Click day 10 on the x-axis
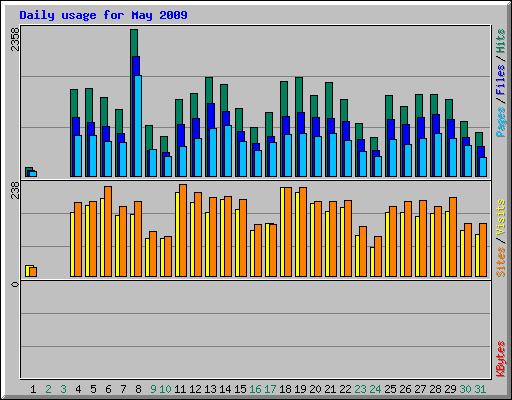Viewport: 512px width, 400px height. (165, 389)
